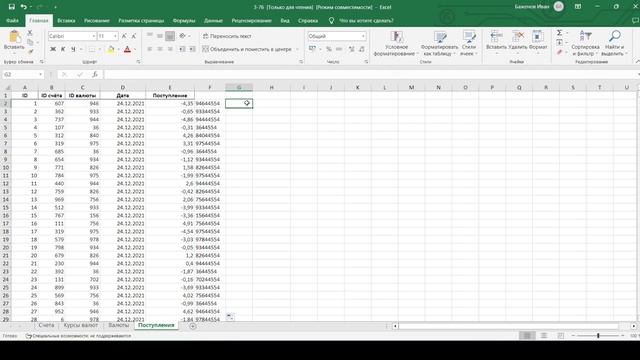Switch to the Данные ribbon tab
This screenshot has width=640, height=360.
[213, 20]
